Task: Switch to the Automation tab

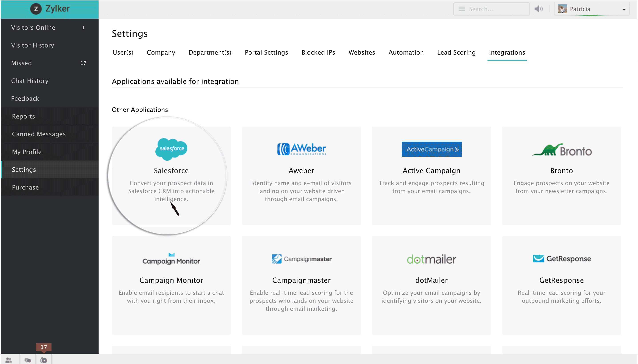Action: (406, 53)
